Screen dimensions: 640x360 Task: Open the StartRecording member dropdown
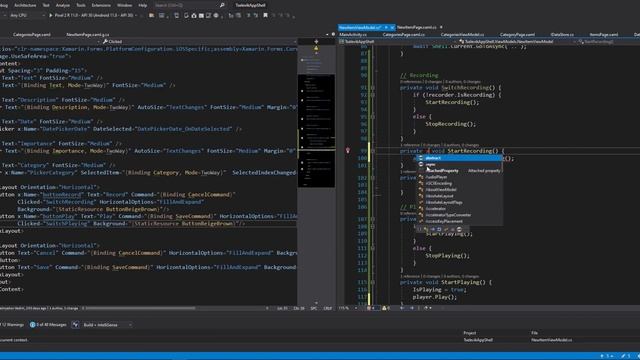[608, 42]
